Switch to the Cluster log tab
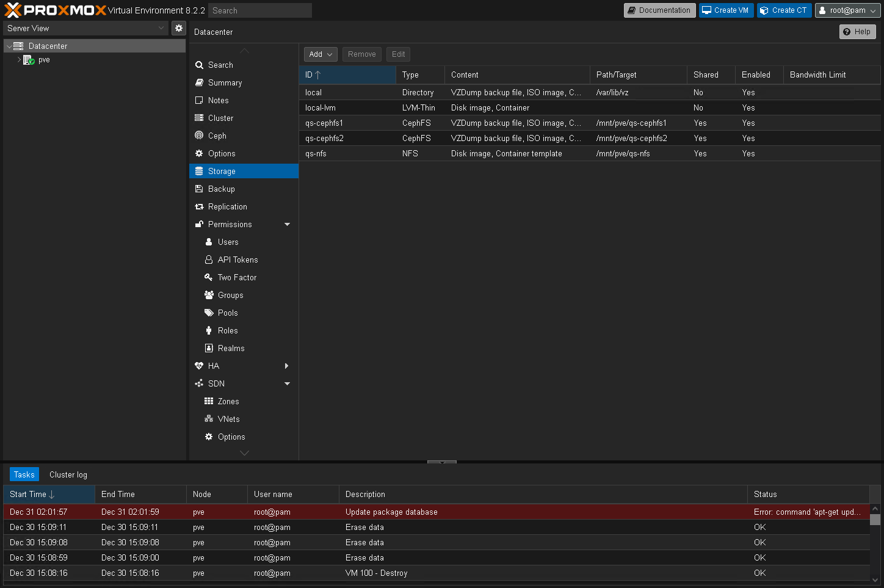 [x=68, y=474]
